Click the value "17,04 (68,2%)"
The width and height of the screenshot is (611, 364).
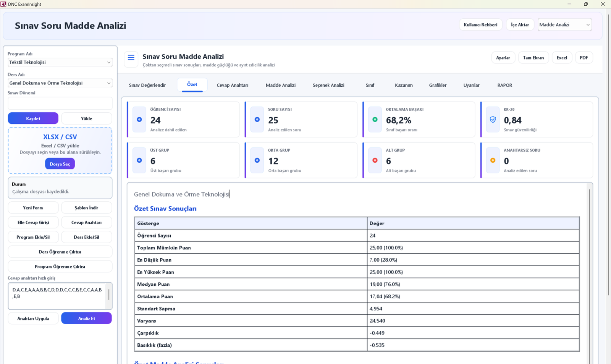385,296
